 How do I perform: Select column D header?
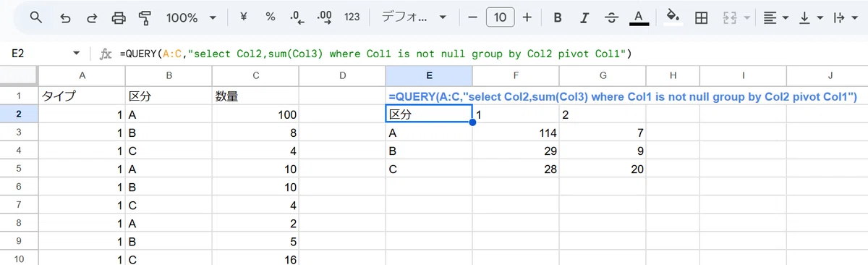coord(342,76)
